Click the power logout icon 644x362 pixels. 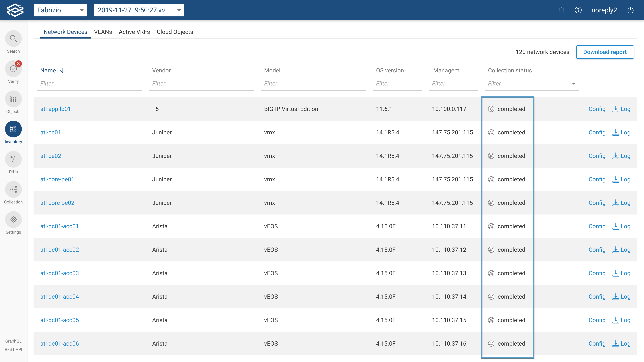coord(631,10)
